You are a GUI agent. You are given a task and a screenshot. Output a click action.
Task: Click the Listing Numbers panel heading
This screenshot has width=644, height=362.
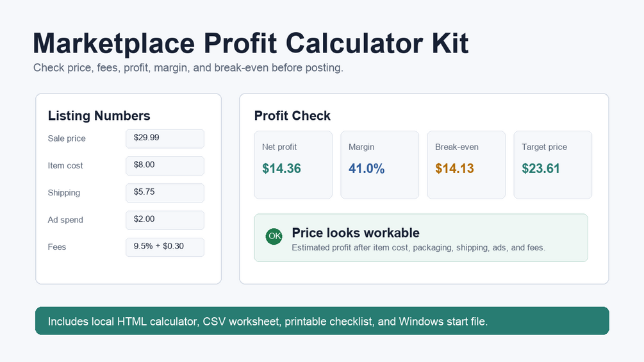[99, 116]
